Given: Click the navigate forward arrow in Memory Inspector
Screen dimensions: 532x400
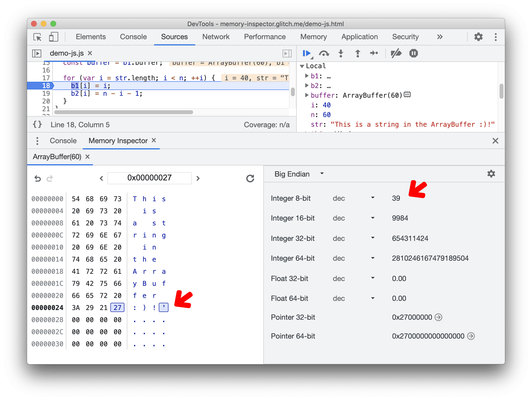Looking at the screenshot, I should [x=198, y=178].
